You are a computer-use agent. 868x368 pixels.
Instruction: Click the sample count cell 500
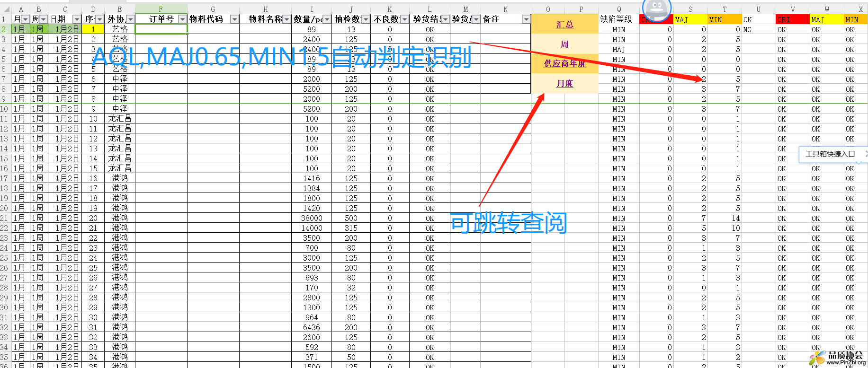351,218
